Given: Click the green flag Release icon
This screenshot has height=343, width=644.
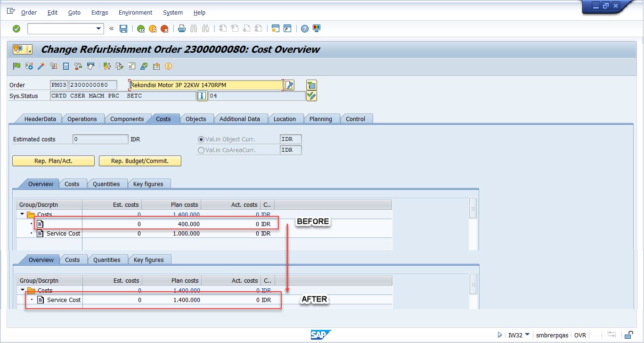Looking at the screenshot, I should pyautogui.click(x=17, y=66).
